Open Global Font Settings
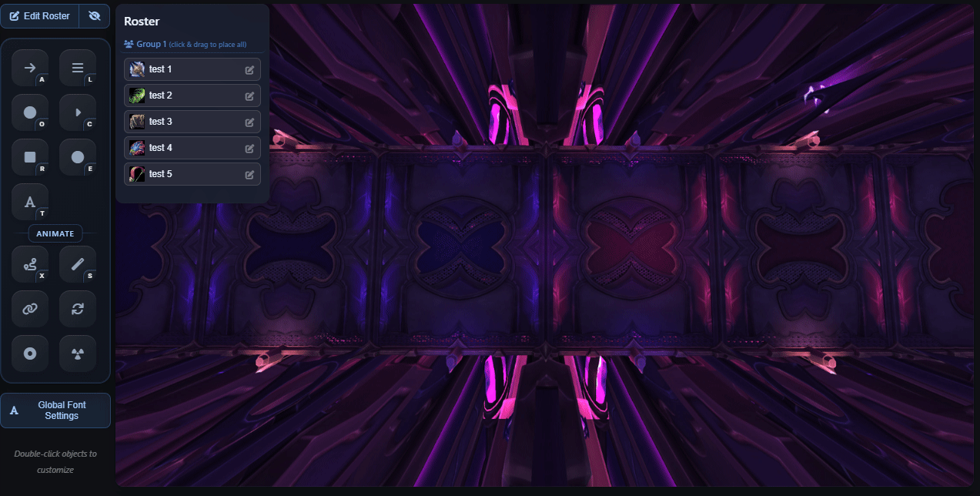980x496 pixels. point(55,411)
